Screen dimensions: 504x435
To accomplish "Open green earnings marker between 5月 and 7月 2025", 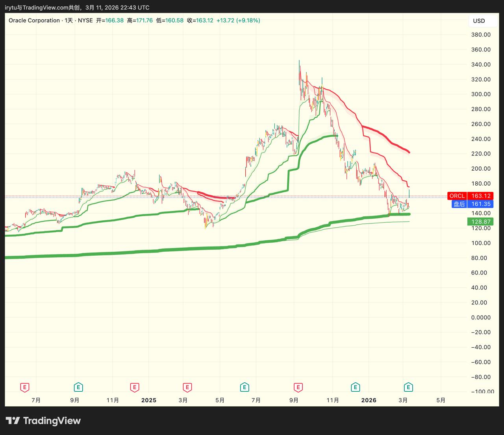I will tap(245, 387).
